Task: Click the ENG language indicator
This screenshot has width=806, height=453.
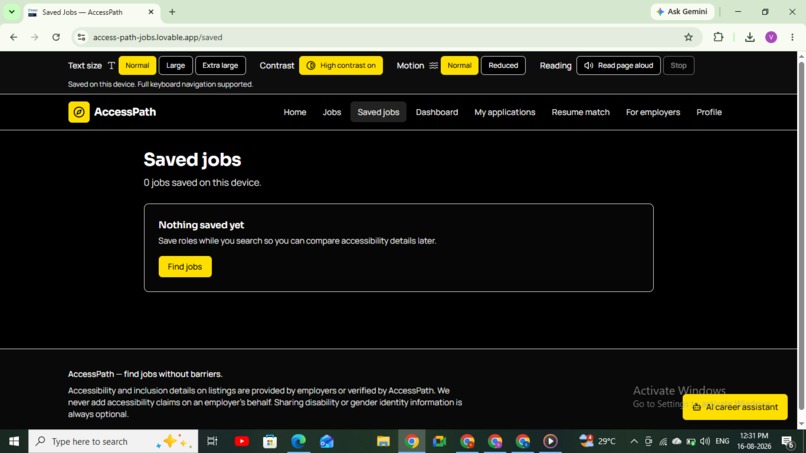Action: tap(722, 441)
